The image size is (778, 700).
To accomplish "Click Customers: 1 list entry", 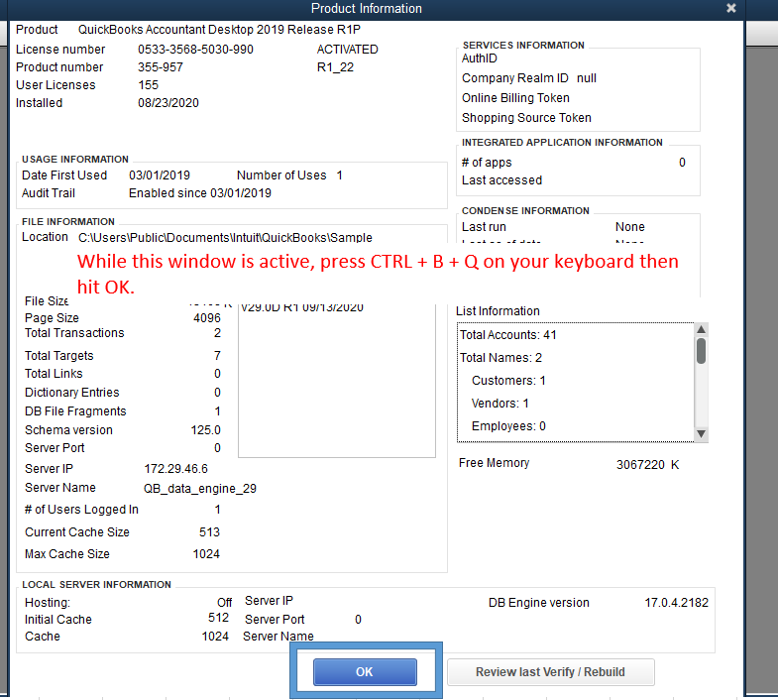I will pos(508,381).
